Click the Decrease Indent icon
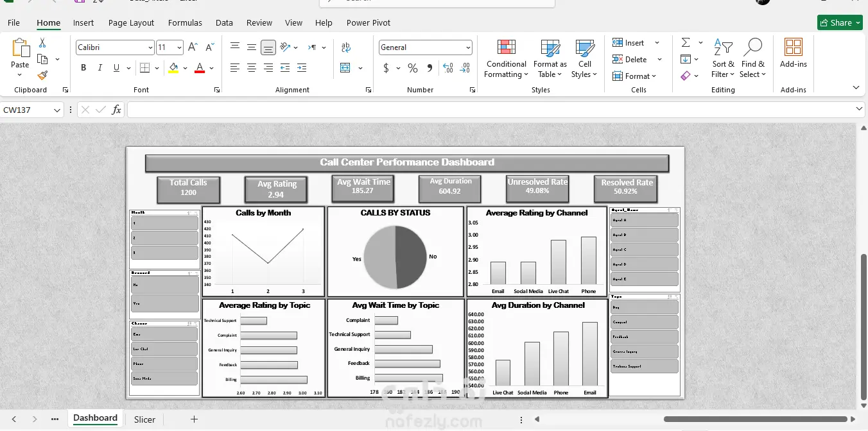The height and width of the screenshot is (431, 868). [285, 67]
